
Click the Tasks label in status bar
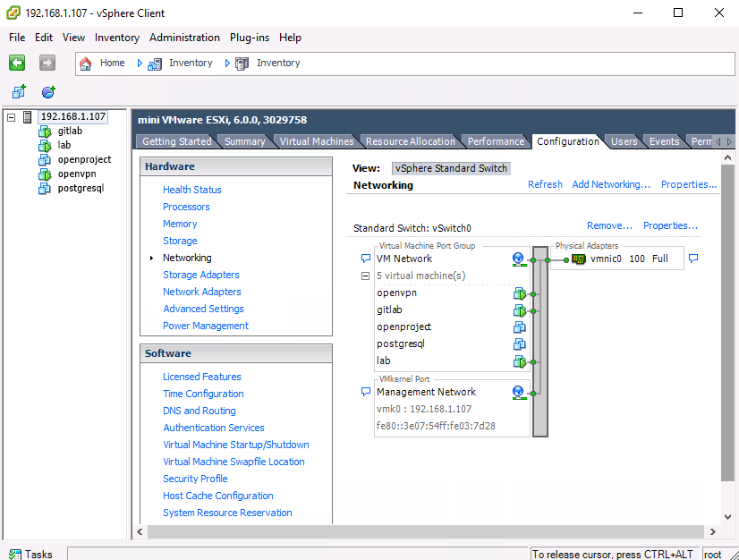click(x=38, y=555)
